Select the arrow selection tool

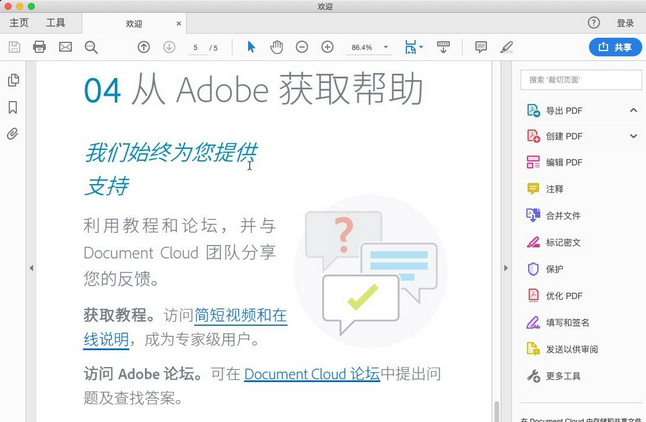pyautogui.click(x=251, y=47)
